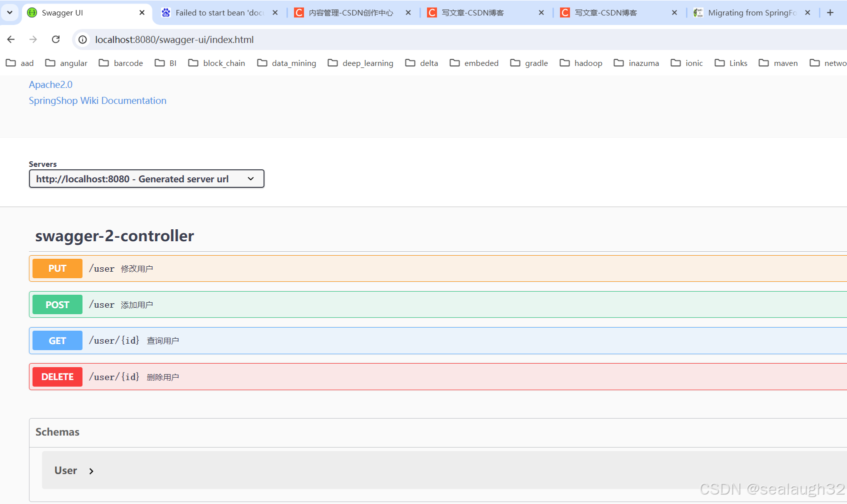Close the Swagger UI tab
The width and height of the screenshot is (847, 504).
click(x=142, y=12)
